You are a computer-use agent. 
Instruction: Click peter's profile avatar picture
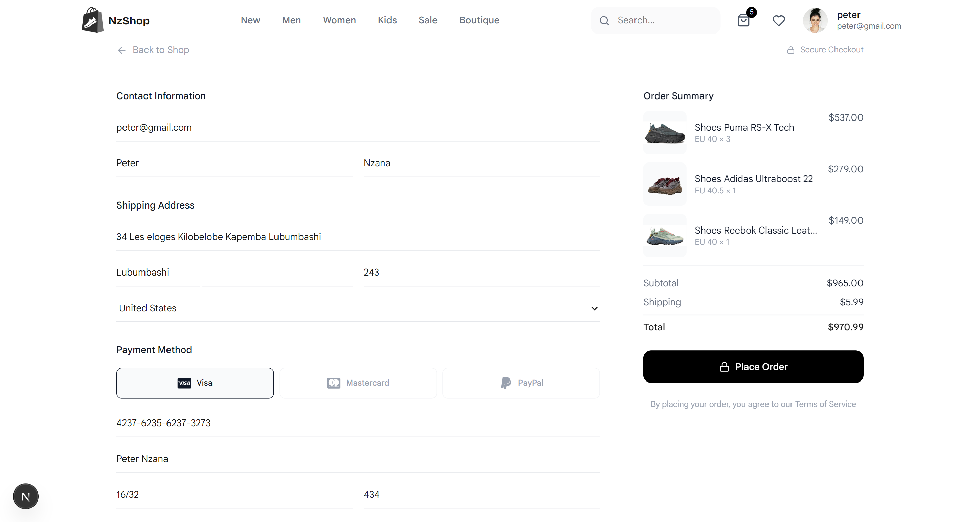click(x=815, y=21)
